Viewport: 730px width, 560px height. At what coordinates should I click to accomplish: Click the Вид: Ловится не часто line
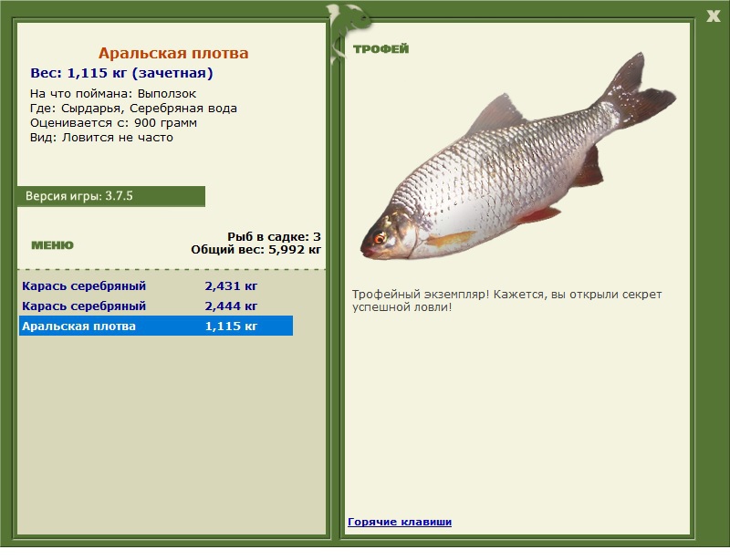[101, 138]
